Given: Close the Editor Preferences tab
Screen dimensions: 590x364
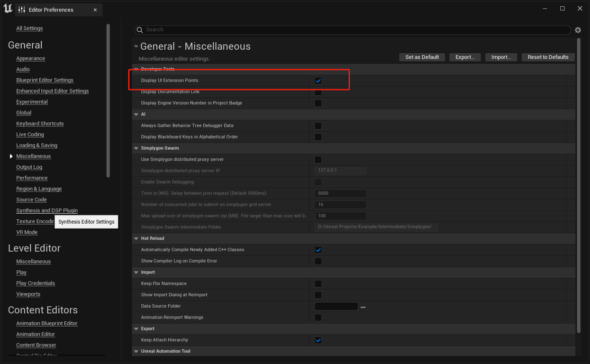Looking at the screenshot, I should pyautogui.click(x=95, y=10).
